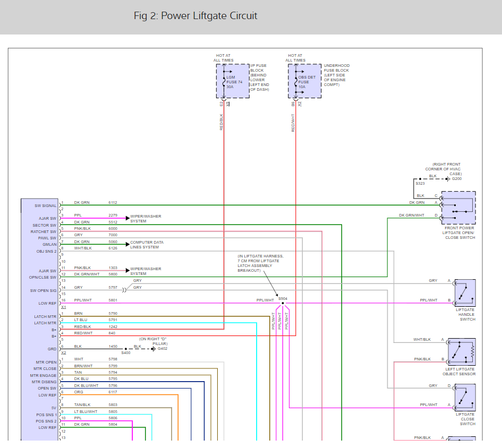Screen dimensions: 502x448
Task: Click circuit number 6112 on DK GRN wire
Action: click(x=113, y=203)
